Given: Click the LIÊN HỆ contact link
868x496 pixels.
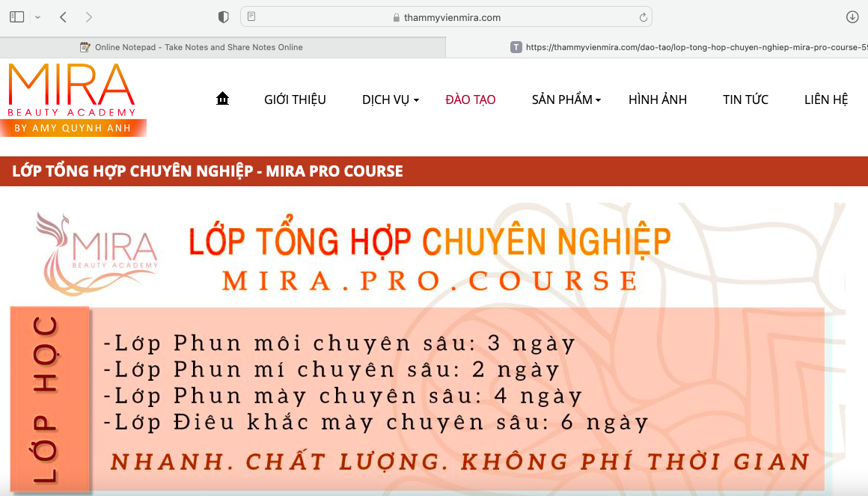Looking at the screenshot, I should point(825,99).
